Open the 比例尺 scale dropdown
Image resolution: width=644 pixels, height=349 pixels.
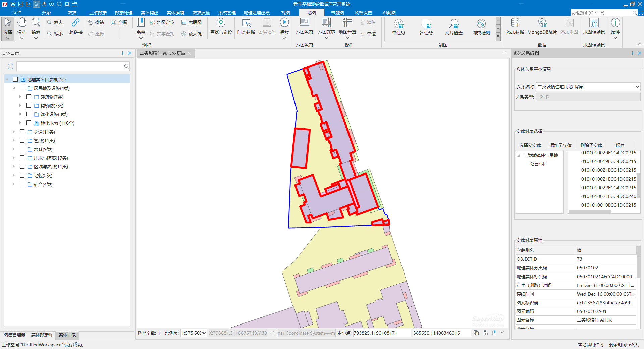[204, 333]
